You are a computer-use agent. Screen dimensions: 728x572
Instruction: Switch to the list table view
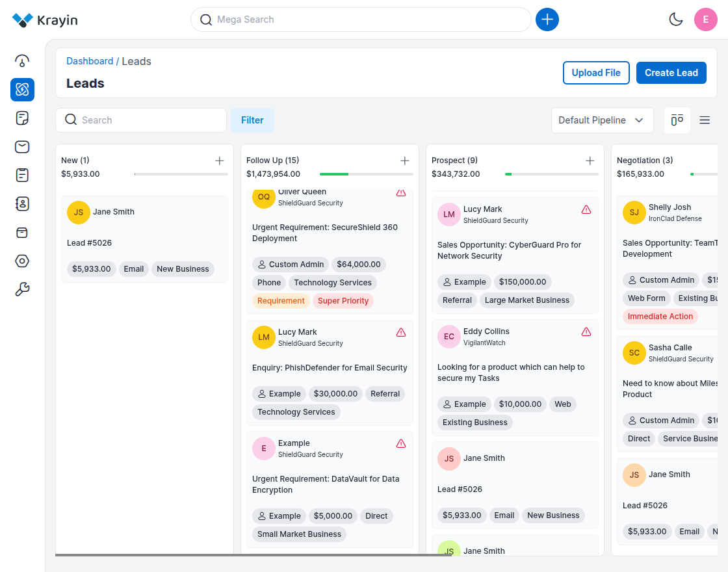[705, 120]
